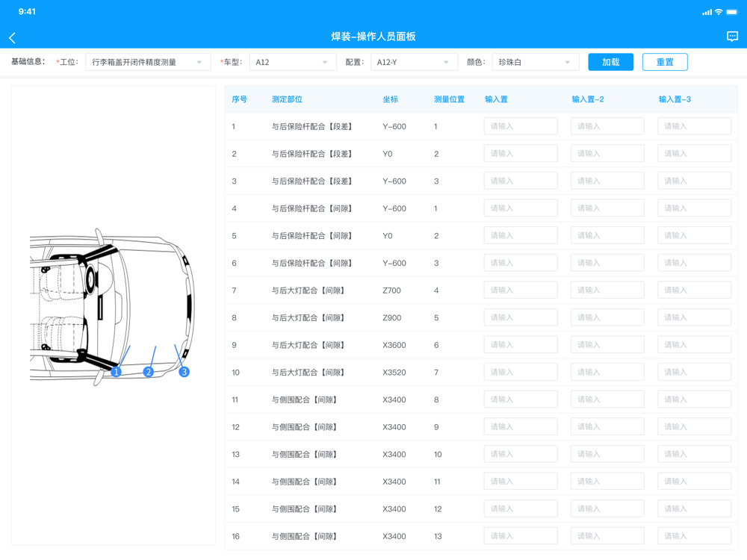
Task: Focus the 输入置-2 field in row 6
Action: 607,263
